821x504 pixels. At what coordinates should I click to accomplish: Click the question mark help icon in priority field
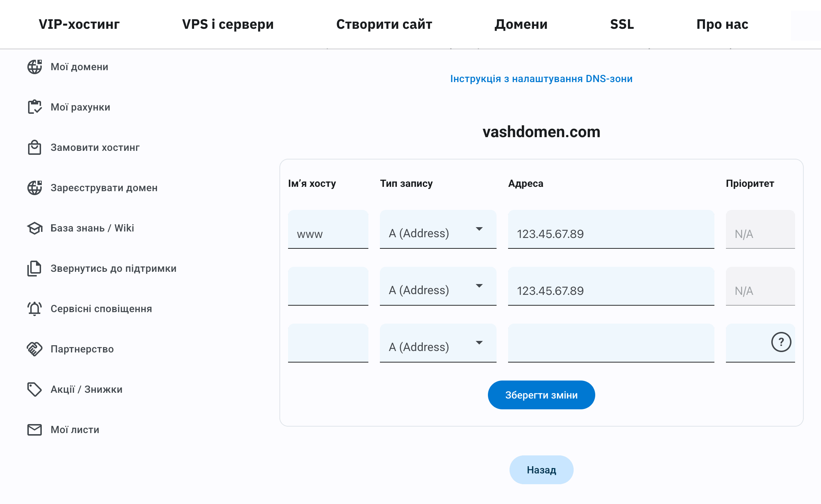click(x=781, y=342)
